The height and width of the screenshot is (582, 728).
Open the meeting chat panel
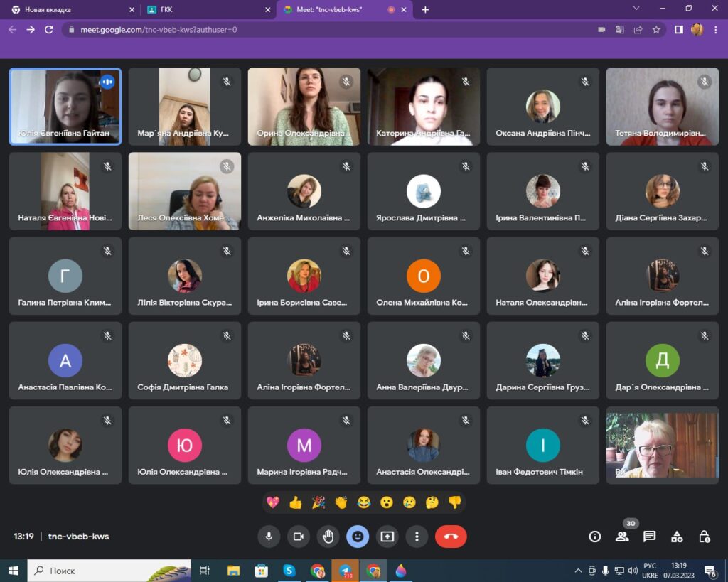[649, 537]
